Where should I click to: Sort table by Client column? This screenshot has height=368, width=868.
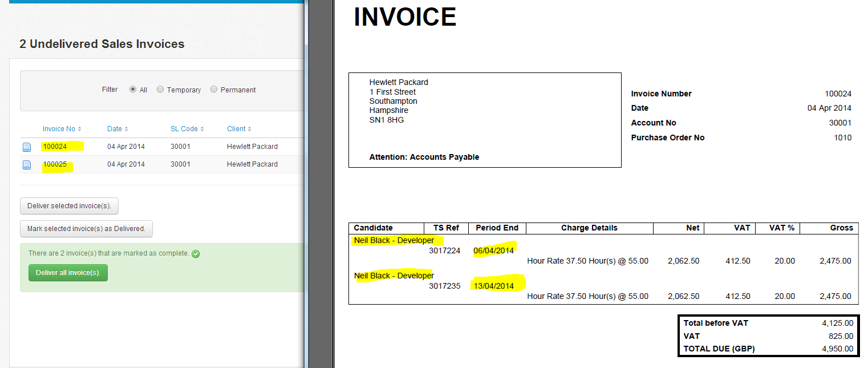(x=239, y=129)
